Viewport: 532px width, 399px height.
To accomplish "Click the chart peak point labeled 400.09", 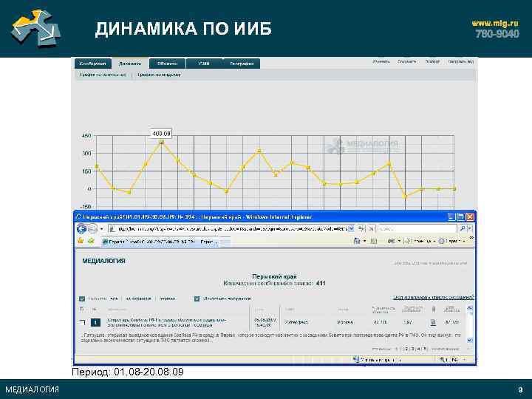I will pos(162,142).
